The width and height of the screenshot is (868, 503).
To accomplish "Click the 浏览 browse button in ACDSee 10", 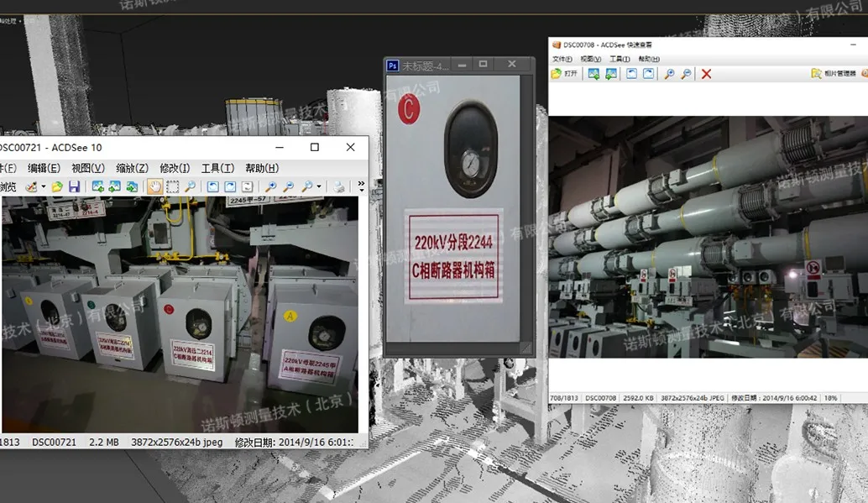I will click(8, 186).
